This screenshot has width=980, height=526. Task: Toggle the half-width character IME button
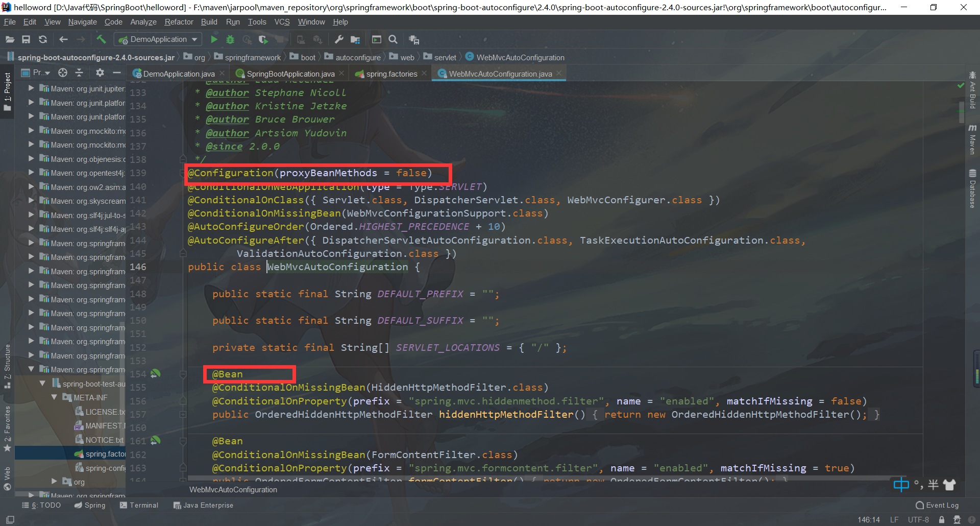pos(934,485)
